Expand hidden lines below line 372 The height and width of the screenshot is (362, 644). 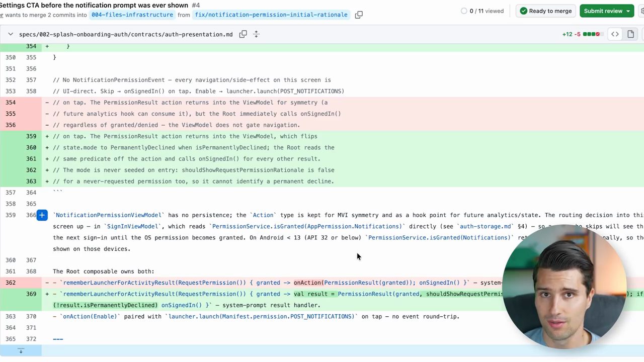point(21,350)
